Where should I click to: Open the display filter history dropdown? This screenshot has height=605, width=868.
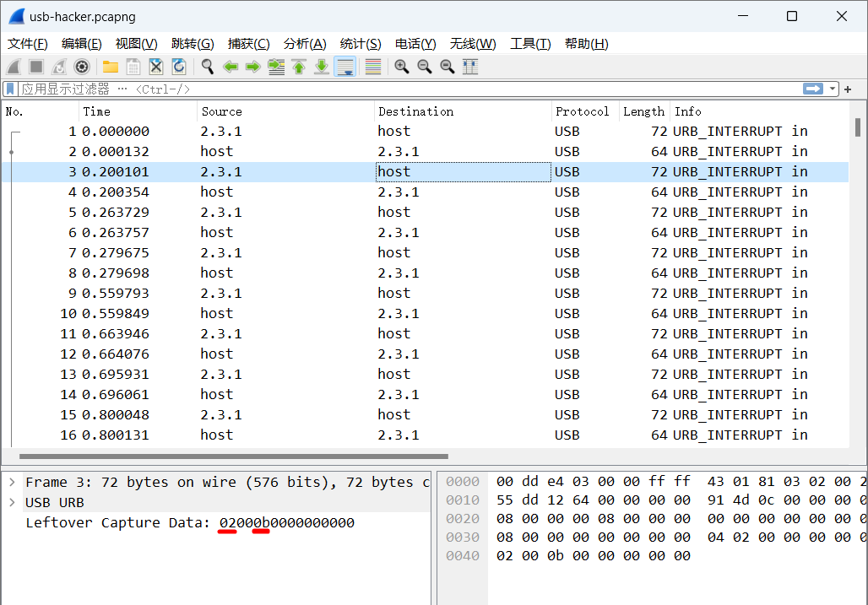click(x=833, y=89)
